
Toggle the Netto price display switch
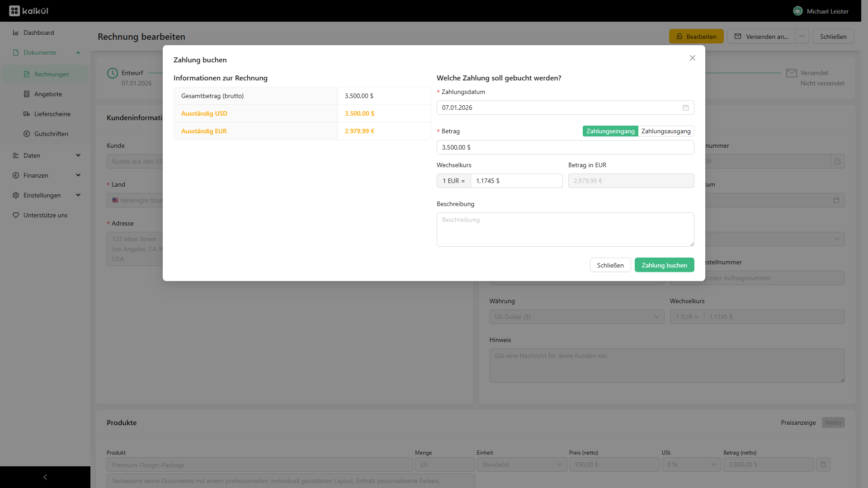tap(833, 422)
